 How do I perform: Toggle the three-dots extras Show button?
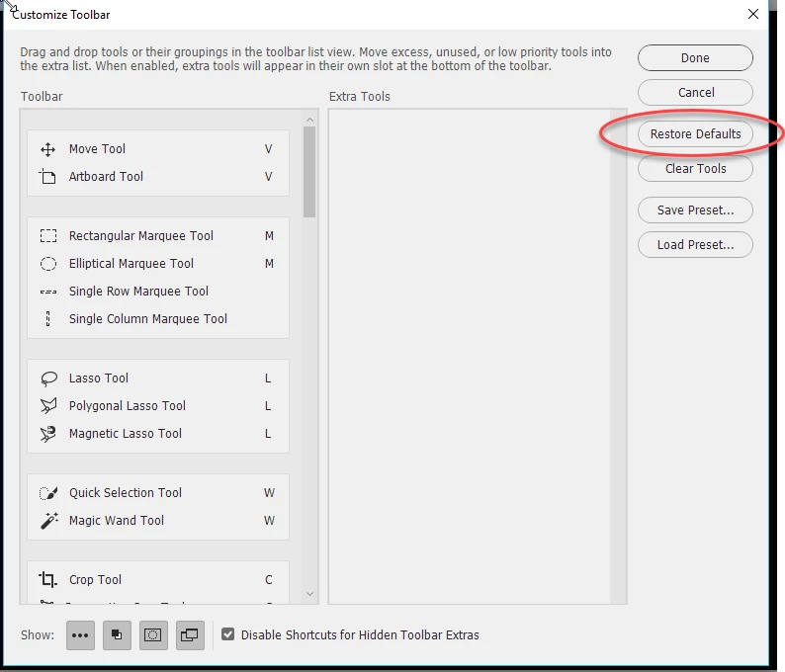point(80,635)
